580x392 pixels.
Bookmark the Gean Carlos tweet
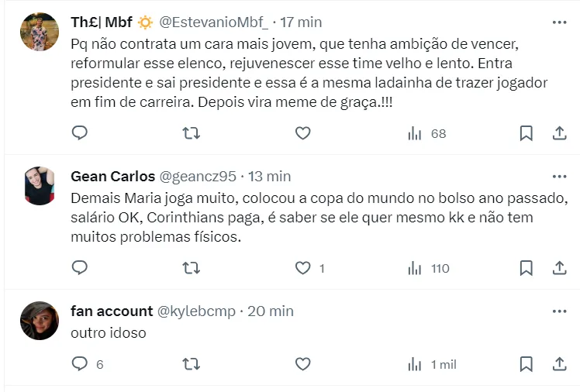tap(526, 268)
